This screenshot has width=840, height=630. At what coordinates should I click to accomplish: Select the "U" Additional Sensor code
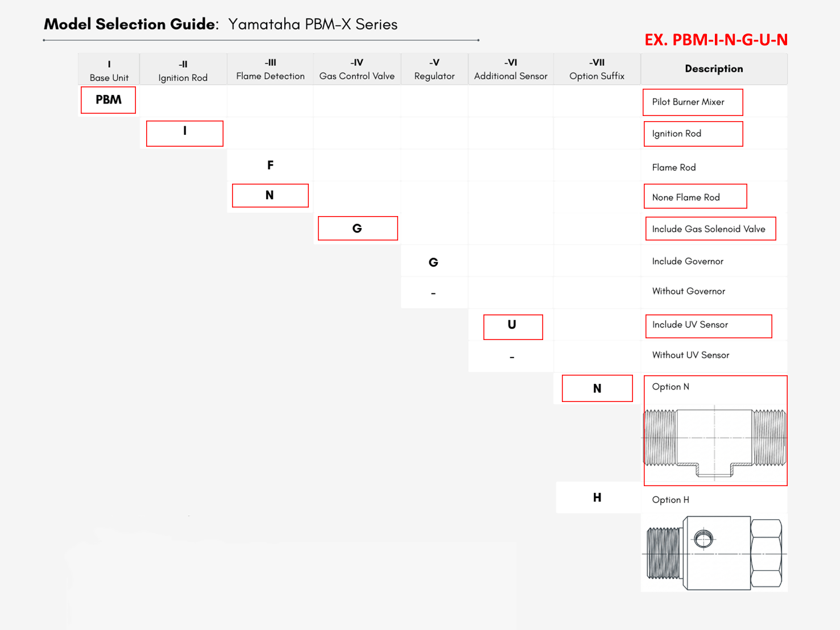(x=512, y=326)
